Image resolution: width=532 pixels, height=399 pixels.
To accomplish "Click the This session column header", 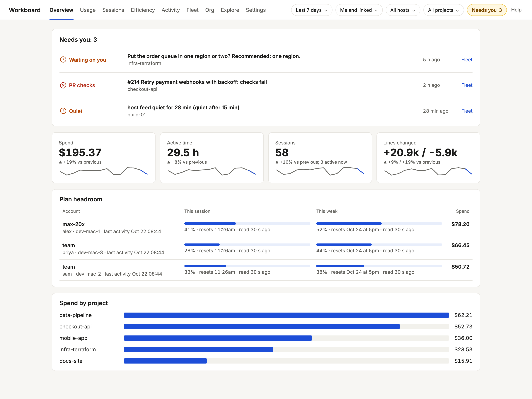I will [x=197, y=211].
